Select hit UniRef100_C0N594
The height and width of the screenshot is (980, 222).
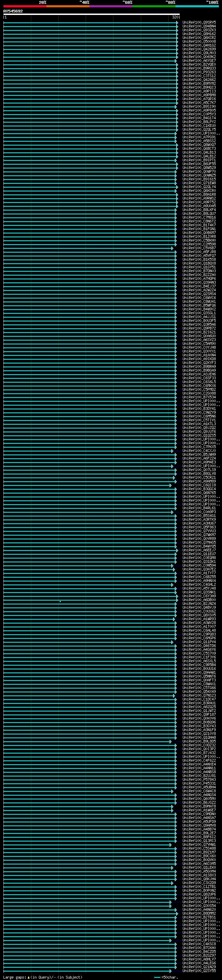click(199, 565)
